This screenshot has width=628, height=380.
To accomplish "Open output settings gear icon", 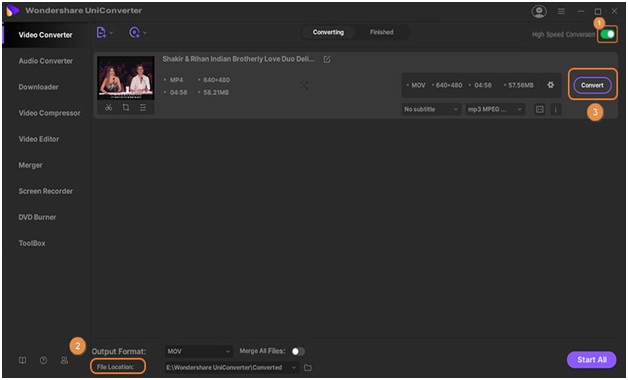I will tap(551, 85).
